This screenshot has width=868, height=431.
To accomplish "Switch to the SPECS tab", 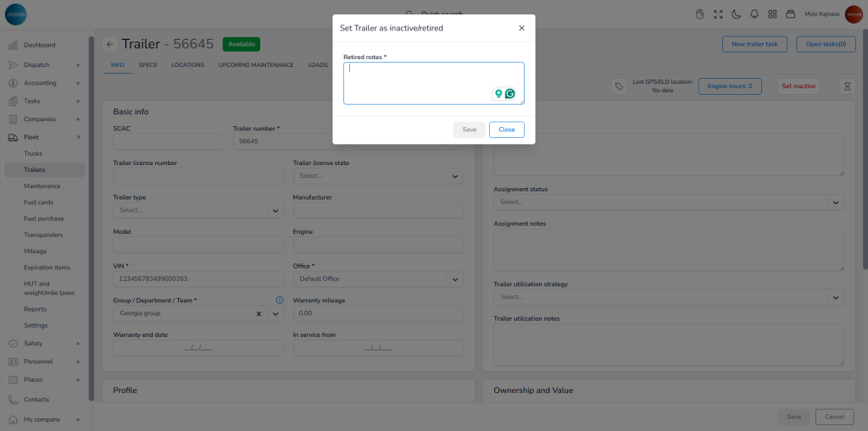I will (x=147, y=64).
